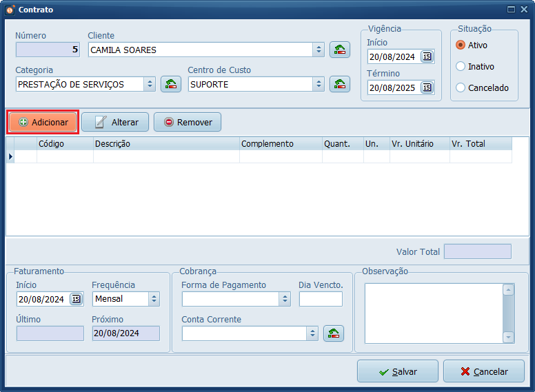Click the lookup icon next to Cliente
The image size is (535, 392).
[339, 50]
